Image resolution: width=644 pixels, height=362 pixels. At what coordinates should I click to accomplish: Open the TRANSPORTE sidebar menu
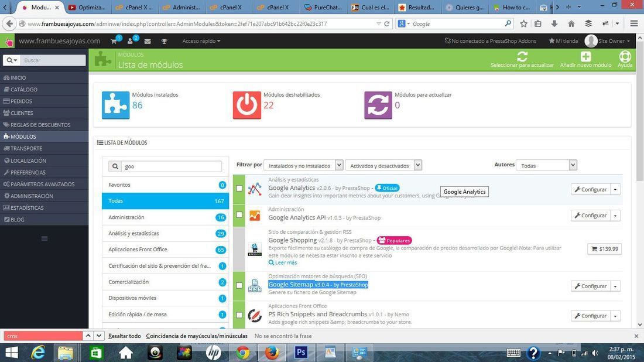coord(44,148)
